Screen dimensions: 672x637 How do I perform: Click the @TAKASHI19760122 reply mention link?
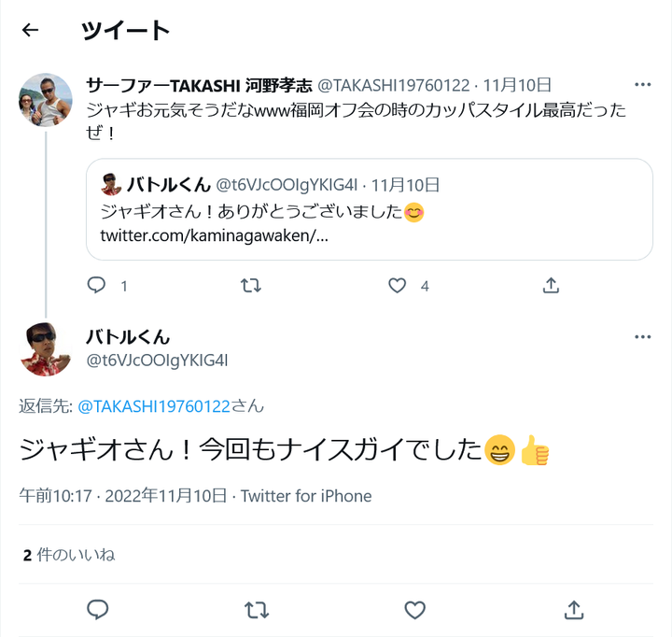click(153, 406)
